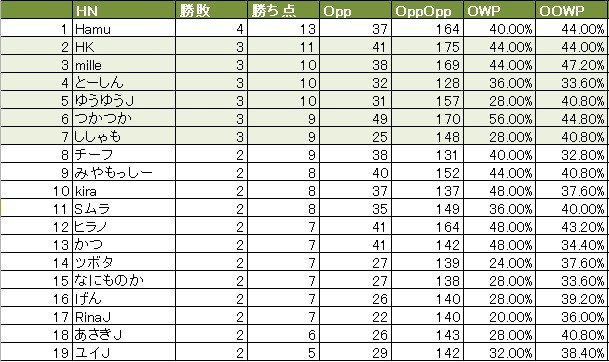Screen dimensions: 609x362
Task: Click the 勝敗 column header
Action: click(211, 10)
